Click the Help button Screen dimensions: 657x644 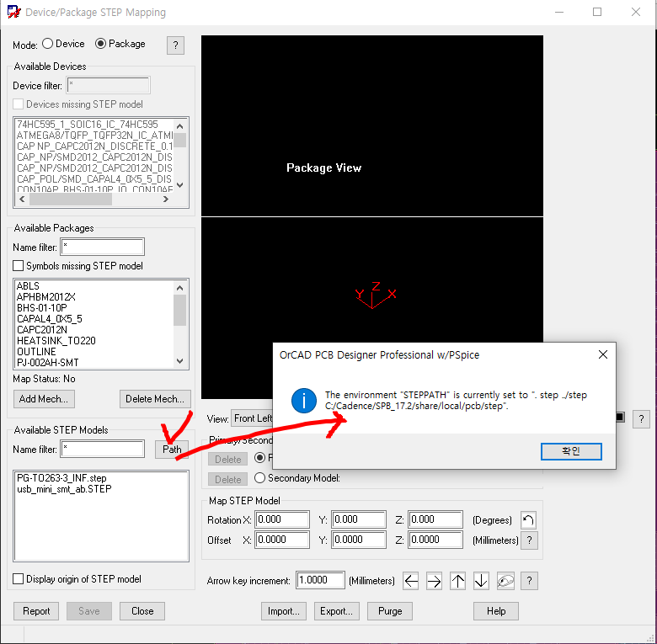[496, 611]
